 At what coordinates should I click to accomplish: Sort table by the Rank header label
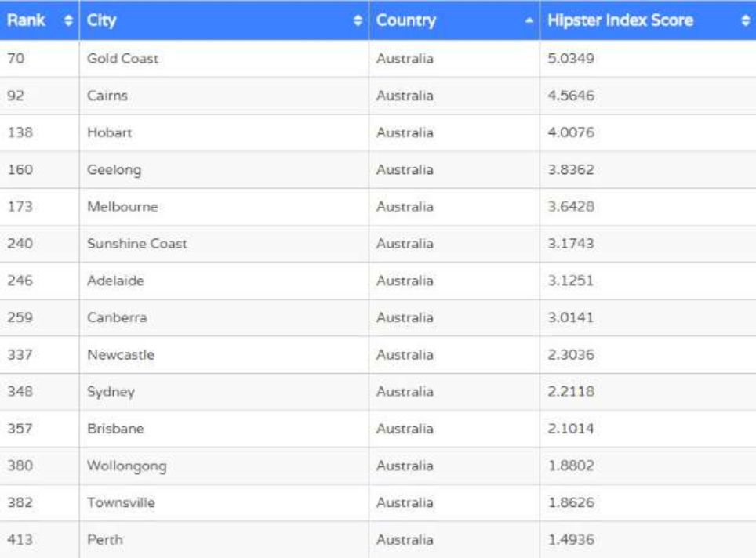(26, 21)
